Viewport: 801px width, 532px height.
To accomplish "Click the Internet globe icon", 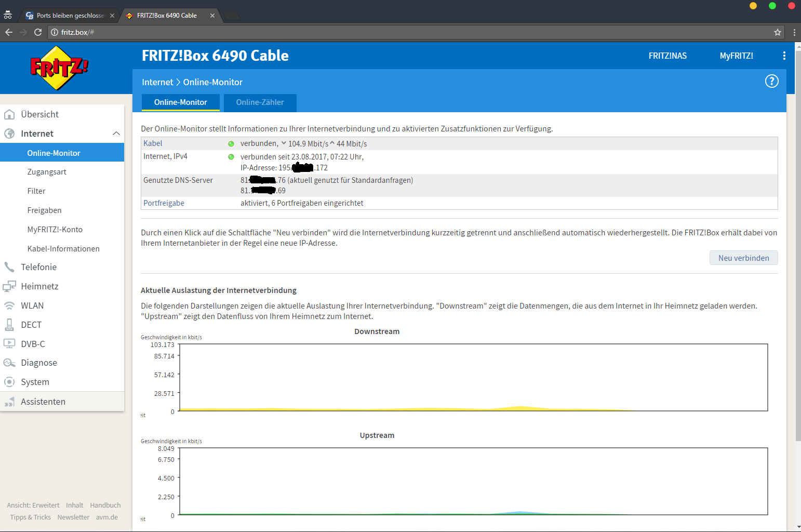I will (9, 134).
